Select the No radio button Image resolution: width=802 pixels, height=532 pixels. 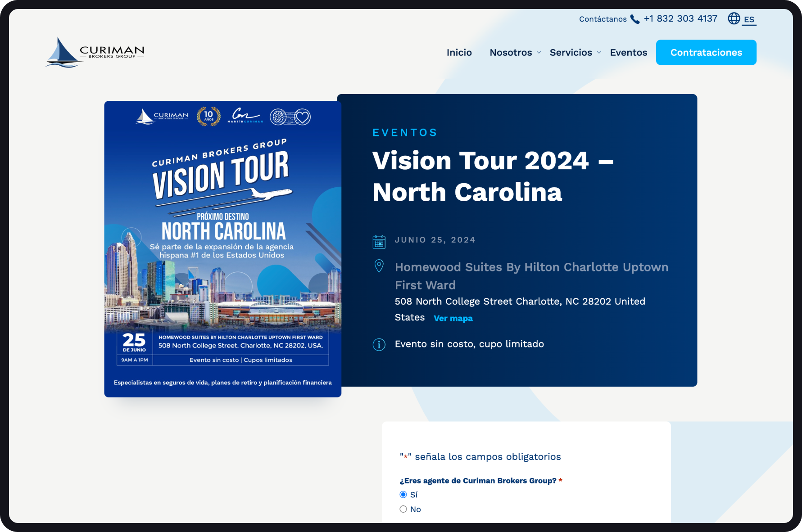[403, 509]
